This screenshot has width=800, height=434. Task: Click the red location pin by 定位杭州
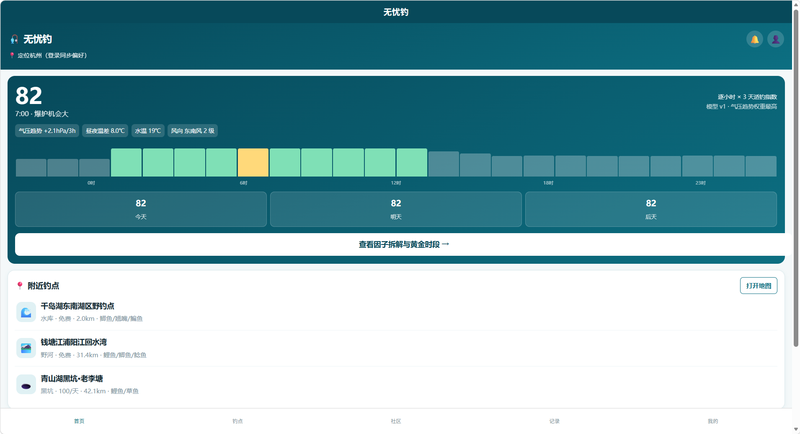click(12, 55)
